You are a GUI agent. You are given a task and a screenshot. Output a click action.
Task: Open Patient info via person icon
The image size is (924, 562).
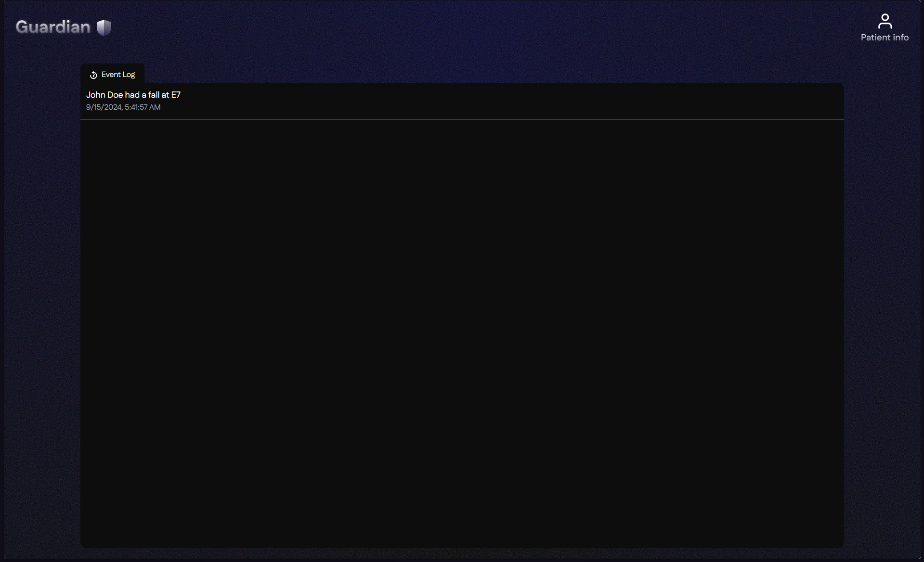(885, 21)
